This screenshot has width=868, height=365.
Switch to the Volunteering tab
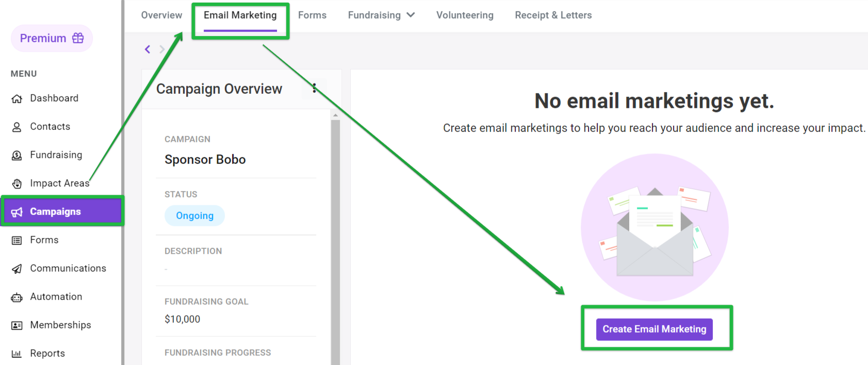coord(465,15)
